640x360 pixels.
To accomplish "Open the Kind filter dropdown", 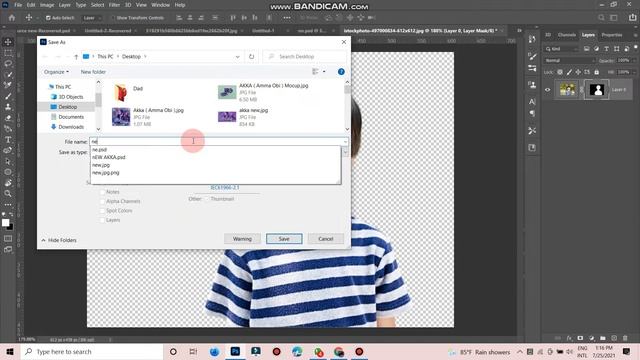I will [562, 49].
